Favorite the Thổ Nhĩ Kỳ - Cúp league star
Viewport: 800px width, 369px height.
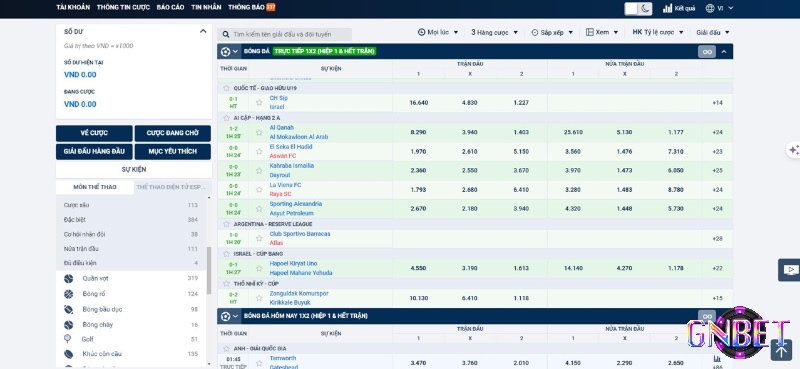click(x=227, y=284)
